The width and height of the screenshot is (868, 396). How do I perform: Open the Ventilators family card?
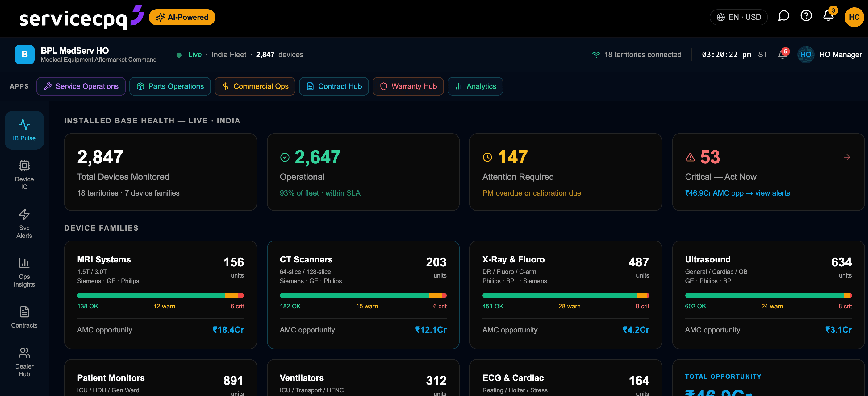(363, 378)
